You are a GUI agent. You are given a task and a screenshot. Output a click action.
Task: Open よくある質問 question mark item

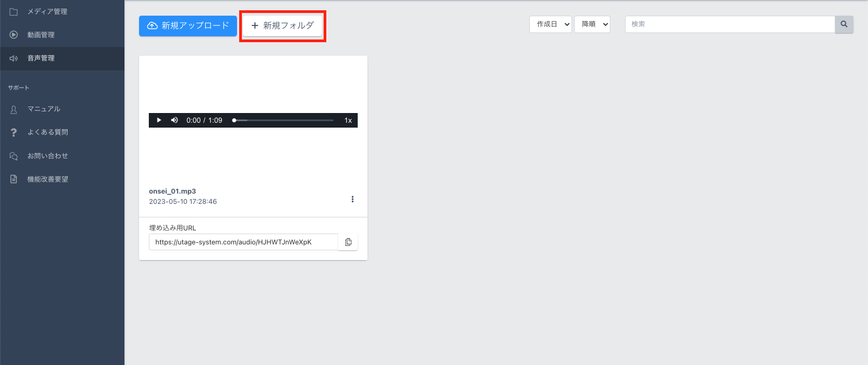click(14, 132)
